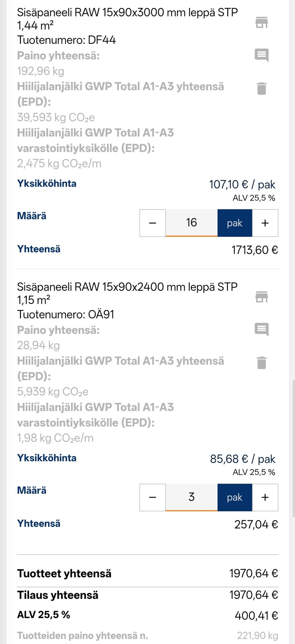Image resolution: width=295 pixels, height=644 pixels.
Task: Select the pak unit for product DF44
Action: click(235, 223)
